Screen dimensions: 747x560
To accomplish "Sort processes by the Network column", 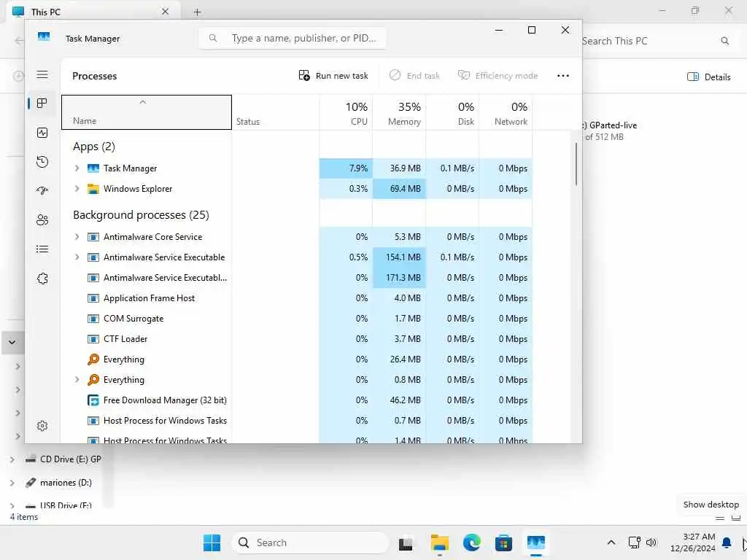I will pyautogui.click(x=506, y=112).
